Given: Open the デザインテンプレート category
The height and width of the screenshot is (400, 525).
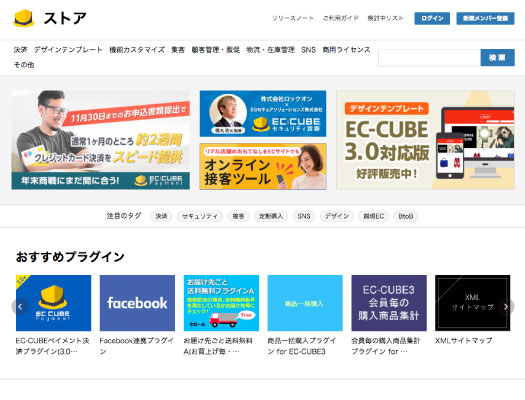Looking at the screenshot, I should click(x=68, y=50).
